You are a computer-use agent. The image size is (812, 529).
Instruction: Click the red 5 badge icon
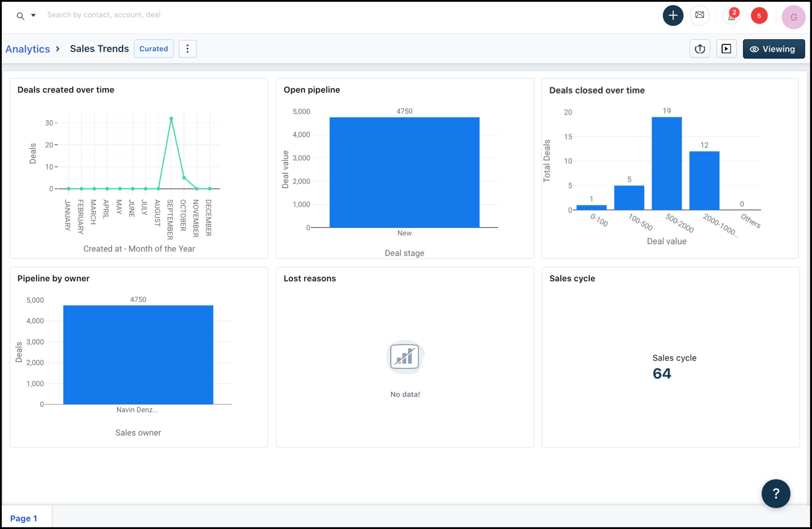point(759,15)
